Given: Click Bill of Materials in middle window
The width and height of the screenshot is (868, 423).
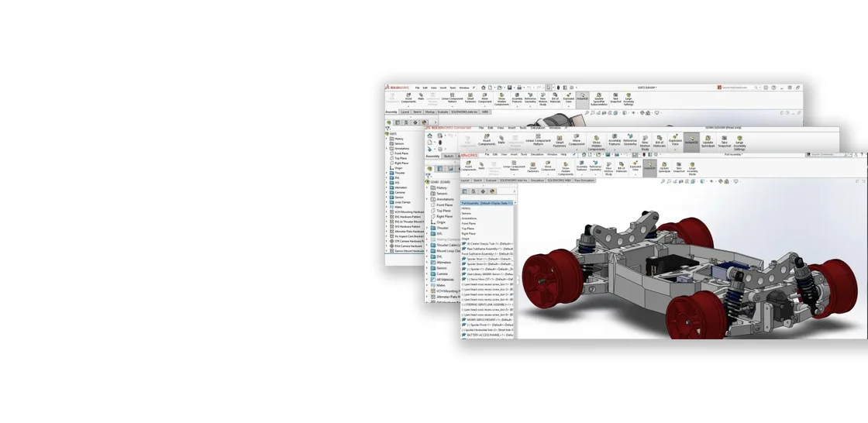Looking at the screenshot, I should [x=660, y=141].
